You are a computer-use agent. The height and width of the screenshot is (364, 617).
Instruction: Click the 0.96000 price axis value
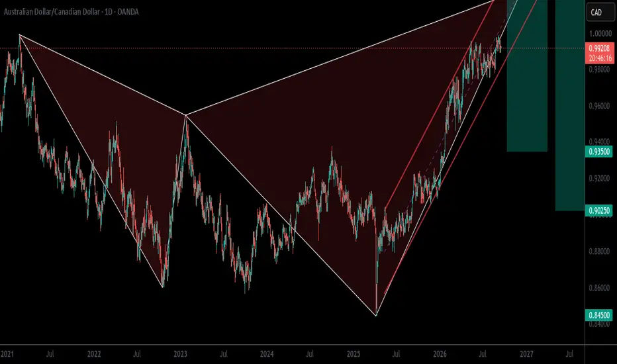point(600,107)
